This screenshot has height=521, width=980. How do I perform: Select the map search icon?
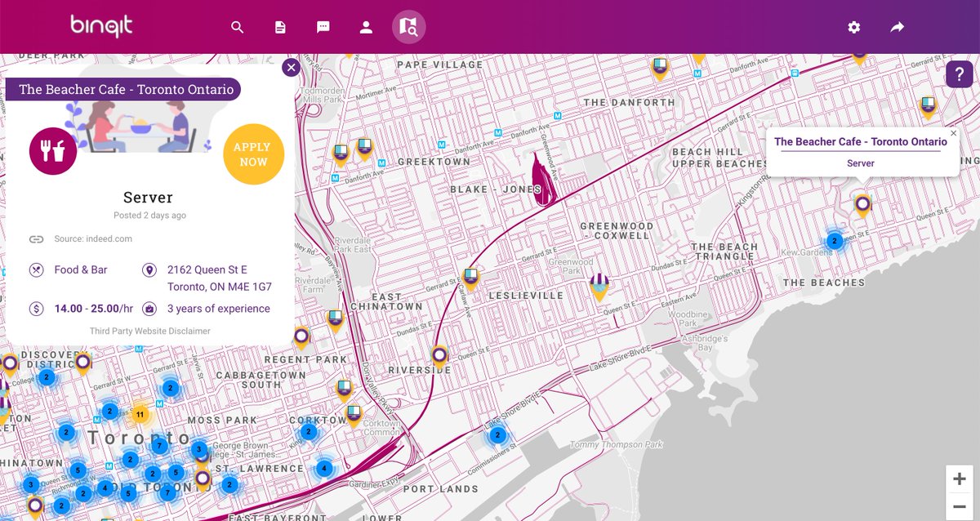click(409, 27)
